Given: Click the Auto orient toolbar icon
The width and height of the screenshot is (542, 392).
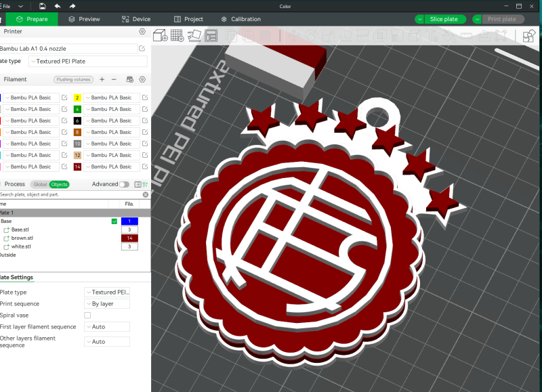Looking at the screenshot, I should point(194,35).
